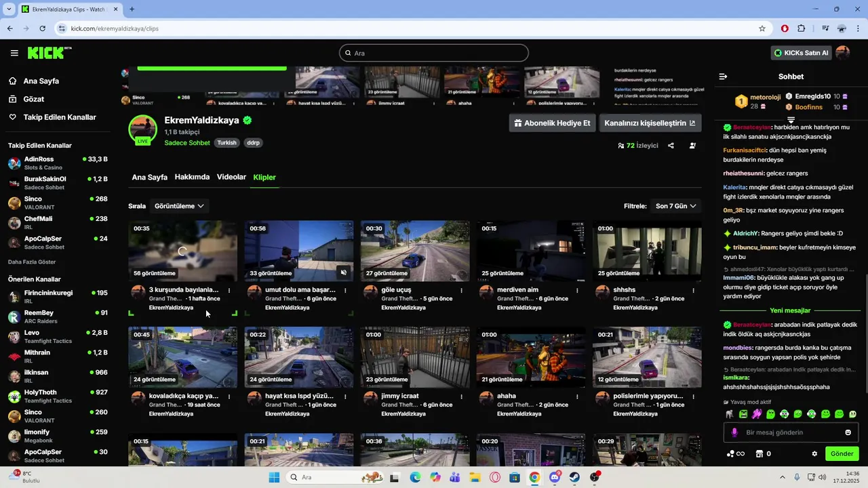Reload the page in Chrome
The image size is (868, 488).
pos(42,28)
